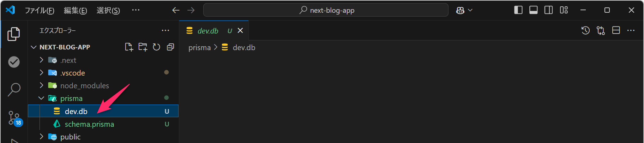Screen dimensions: 644x143
Task: Expand the node_modules folder
Action: [84, 86]
